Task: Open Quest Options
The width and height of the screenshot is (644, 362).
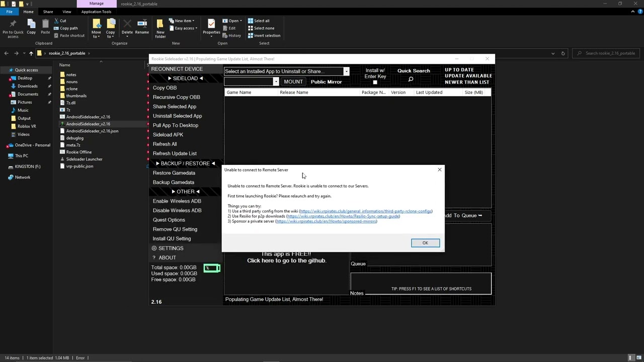Action: [169, 220]
